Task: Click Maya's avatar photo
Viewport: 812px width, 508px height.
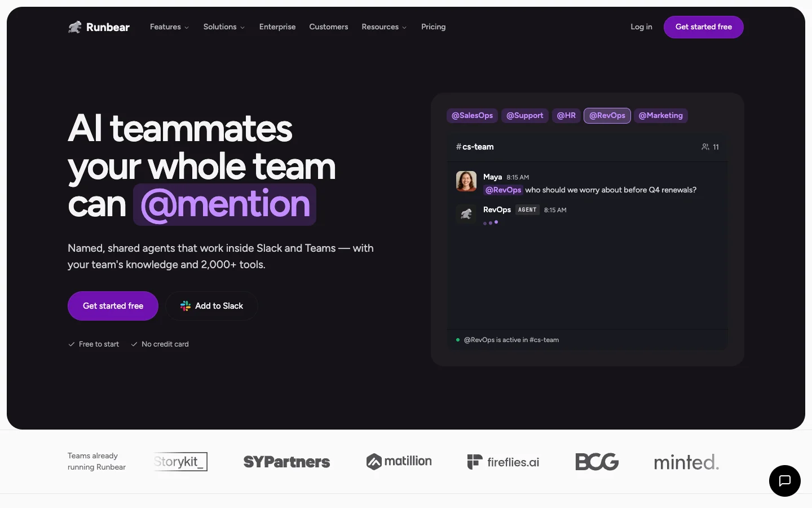Action: [466, 181]
